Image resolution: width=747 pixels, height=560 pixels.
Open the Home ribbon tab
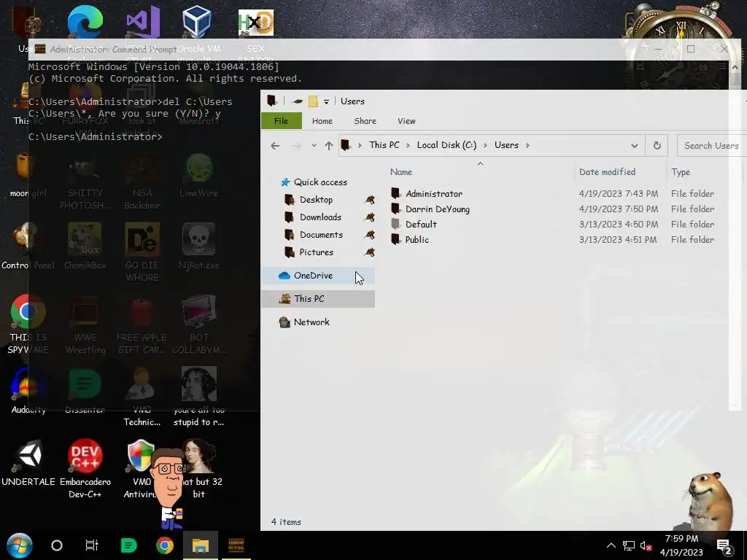(x=322, y=121)
